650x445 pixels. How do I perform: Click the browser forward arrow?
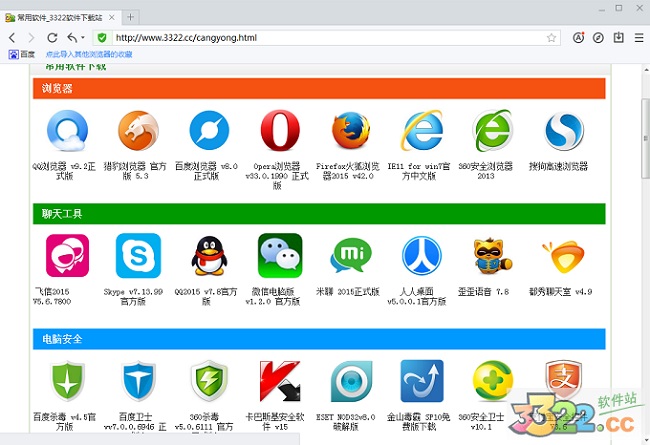31,38
